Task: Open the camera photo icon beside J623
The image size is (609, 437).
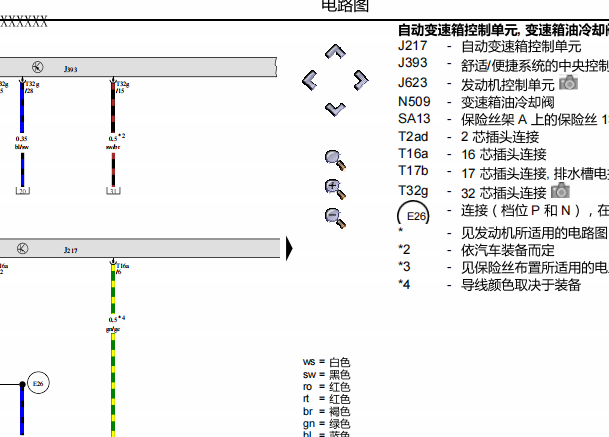Action: (568, 83)
